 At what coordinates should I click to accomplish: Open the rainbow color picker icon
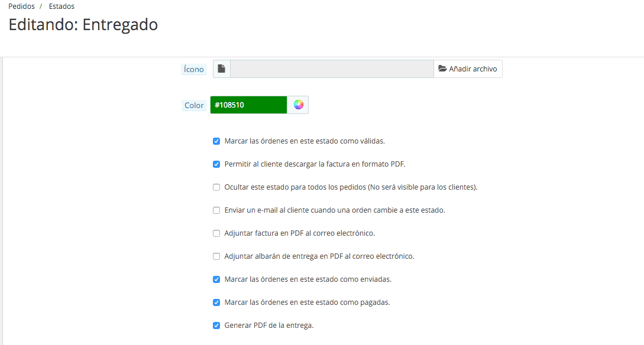click(298, 105)
